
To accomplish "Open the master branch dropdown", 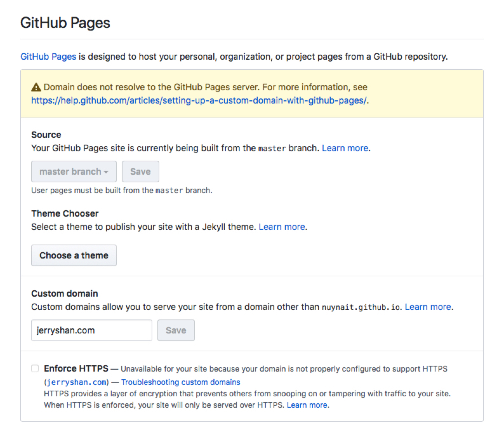I will click(74, 171).
